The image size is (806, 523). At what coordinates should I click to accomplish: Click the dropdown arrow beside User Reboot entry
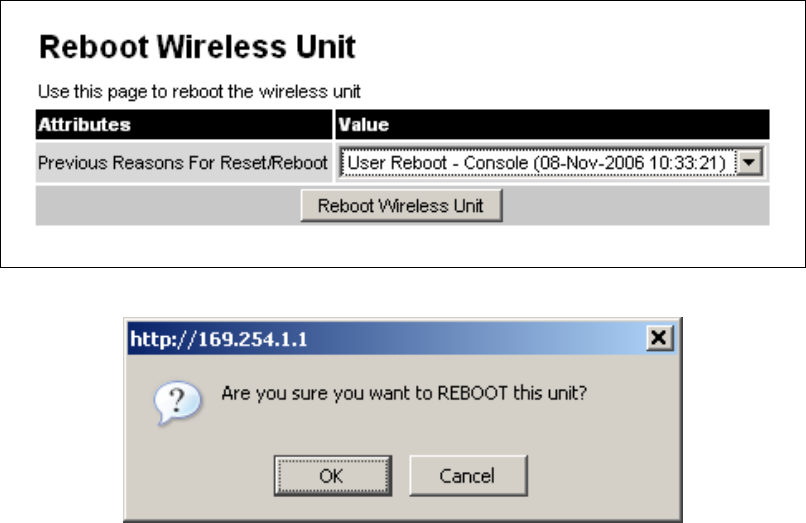743,162
